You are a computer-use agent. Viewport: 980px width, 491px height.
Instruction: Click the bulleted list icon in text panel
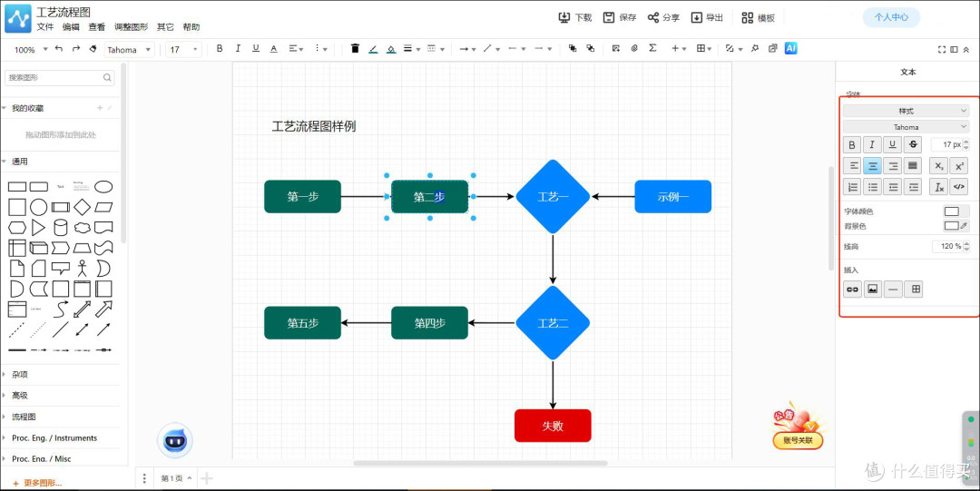click(873, 186)
